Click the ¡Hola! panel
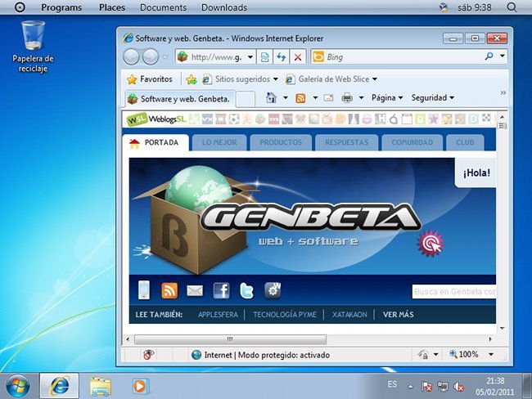This screenshot has height=399, width=532. click(x=476, y=173)
